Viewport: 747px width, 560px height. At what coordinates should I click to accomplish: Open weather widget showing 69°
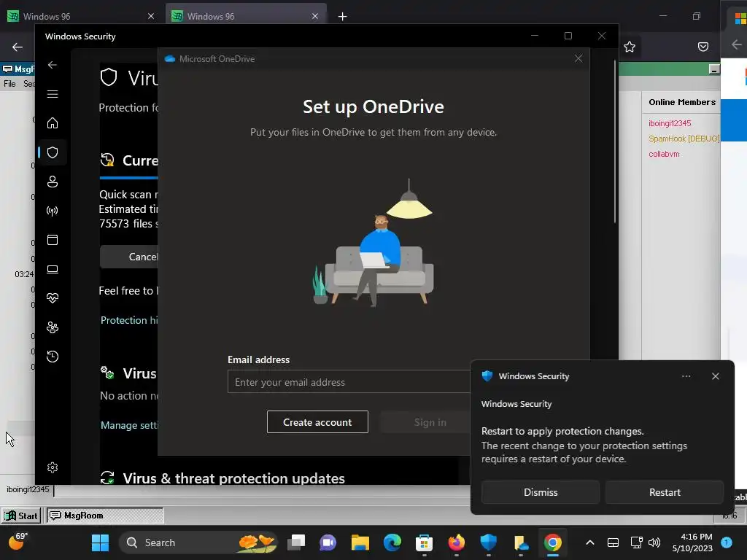coord(18,542)
